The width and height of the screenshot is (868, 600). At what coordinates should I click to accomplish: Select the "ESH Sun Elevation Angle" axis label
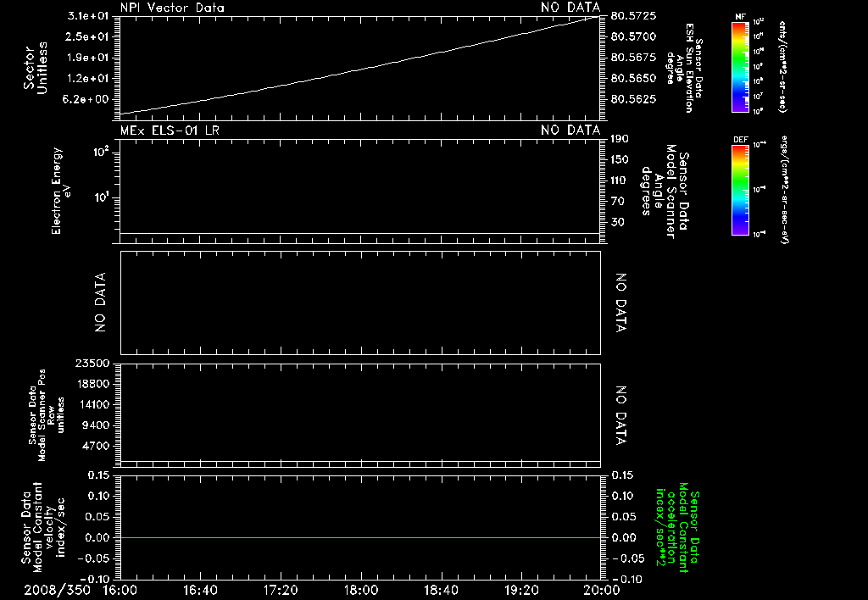[x=684, y=68]
